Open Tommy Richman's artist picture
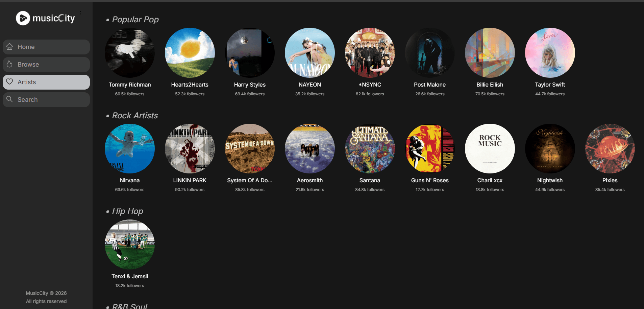This screenshot has width=644, height=309. [130, 53]
